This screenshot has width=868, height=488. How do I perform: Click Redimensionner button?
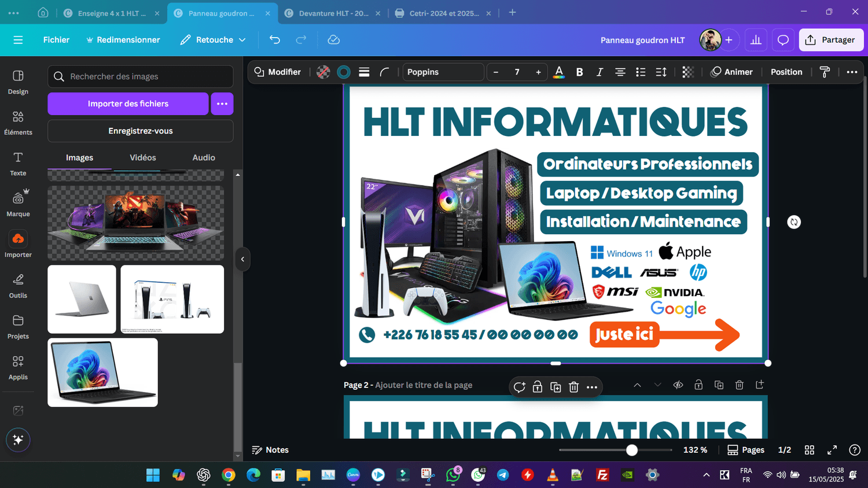coord(123,40)
